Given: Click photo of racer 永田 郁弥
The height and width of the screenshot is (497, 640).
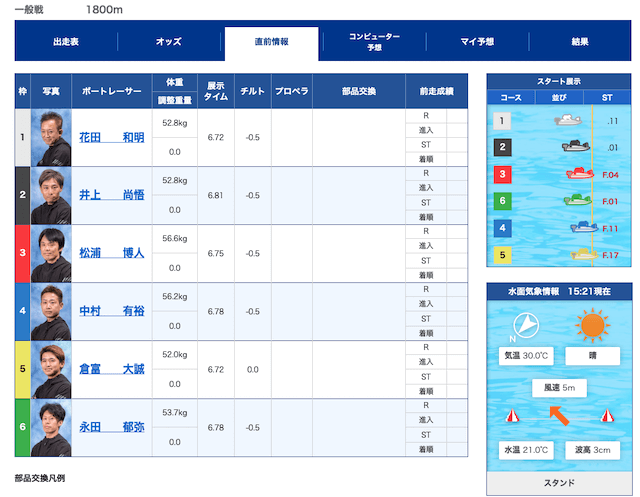Looking at the screenshot, I should tap(51, 428).
